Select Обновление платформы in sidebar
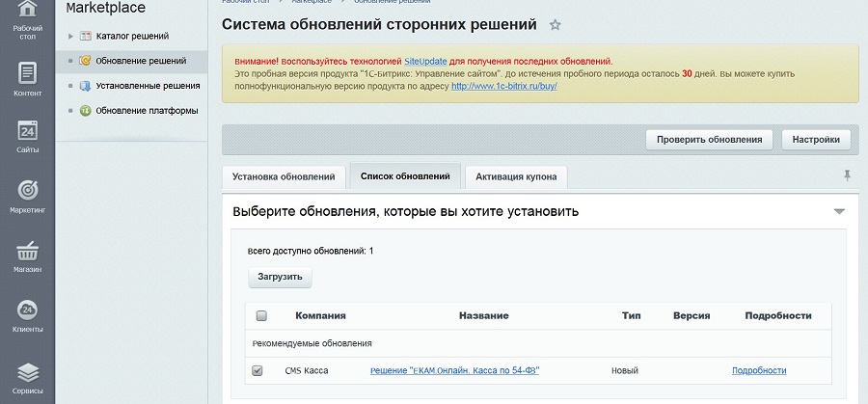Screen dimensions: 868x404 click(x=147, y=111)
